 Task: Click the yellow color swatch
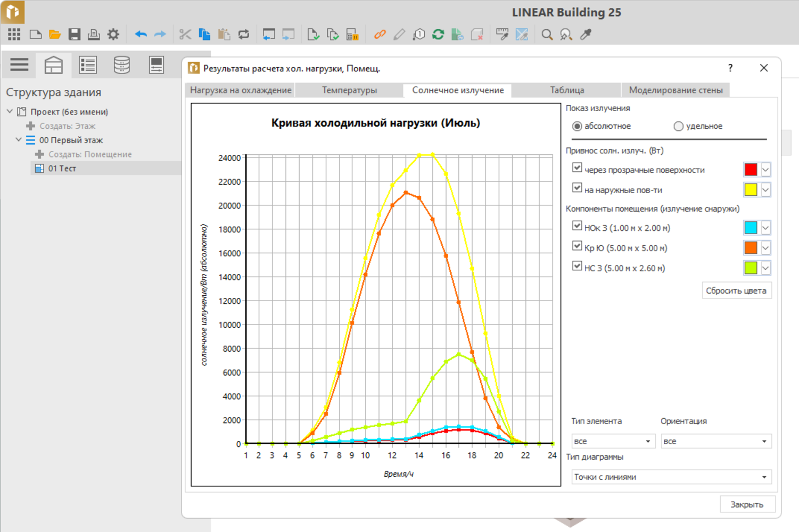point(751,190)
